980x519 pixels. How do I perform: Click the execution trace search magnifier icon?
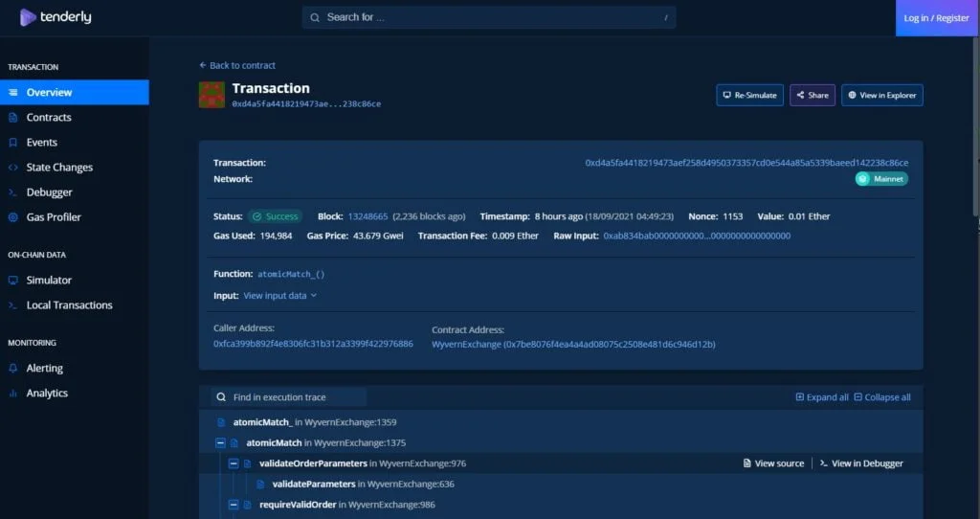[x=221, y=397]
